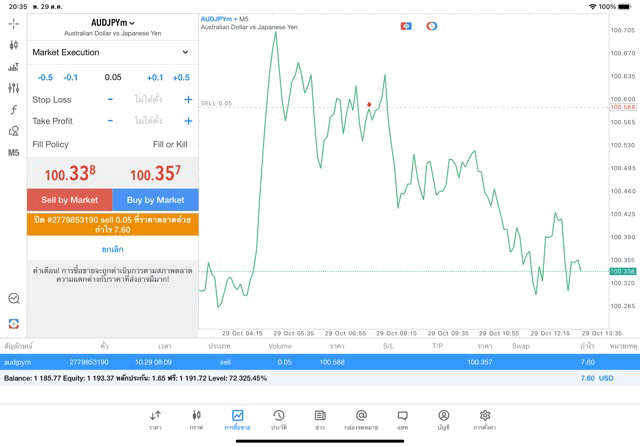
Task: Open the AUDJPYm symbol selector
Action: (x=112, y=22)
